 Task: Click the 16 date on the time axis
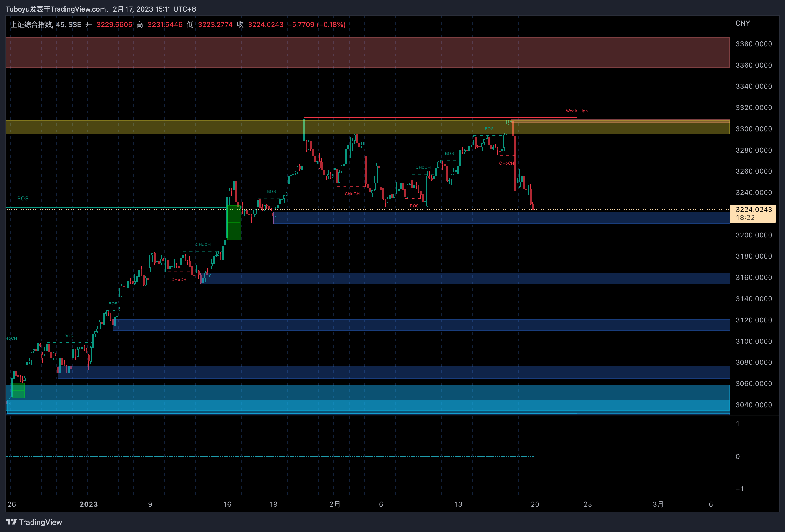point(227,504)
